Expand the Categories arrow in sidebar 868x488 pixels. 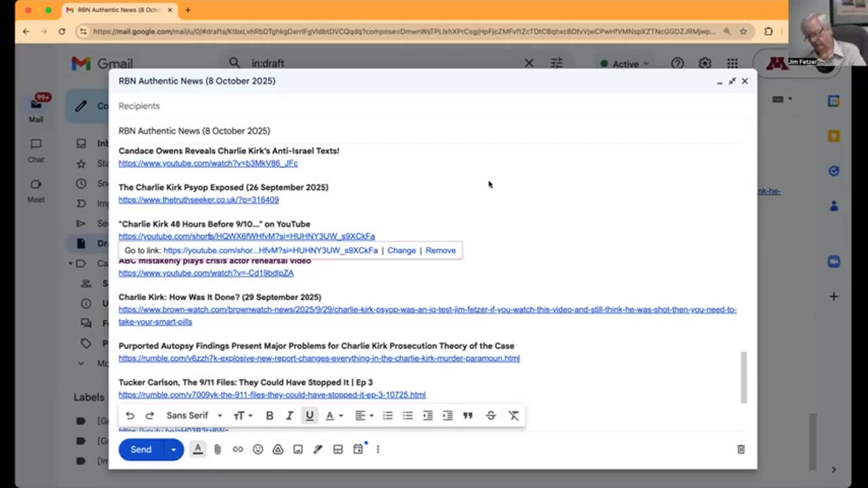(x=71, y=264)
